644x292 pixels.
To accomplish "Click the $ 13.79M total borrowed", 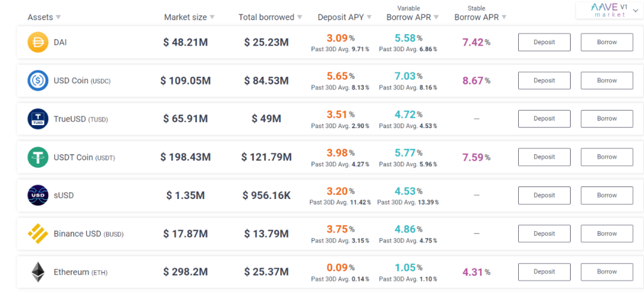I will coord(266,234).
